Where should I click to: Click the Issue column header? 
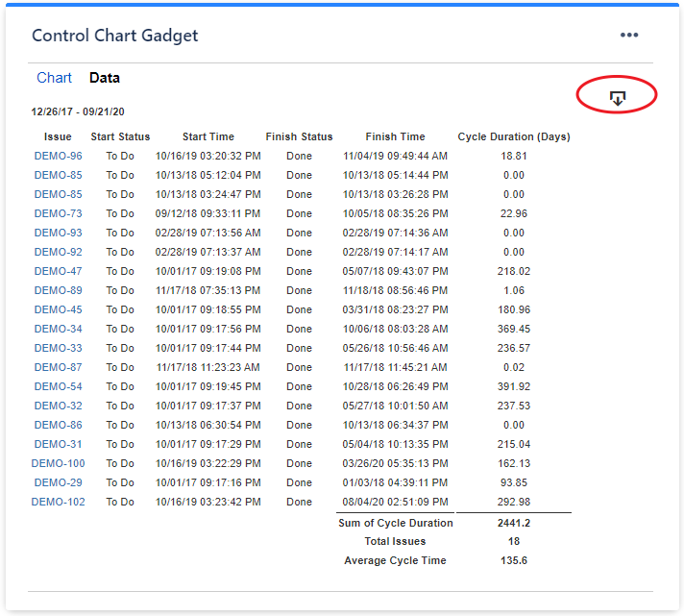pyautogui.click(x=58, y=136)
